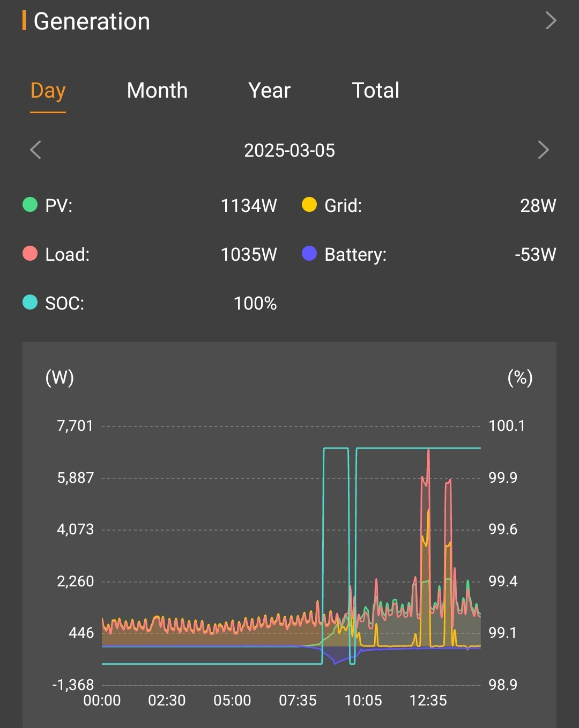Select the Day tab
Image resolution: width=579 pixels, height=728 pixels.
click(x=48, y=91)
